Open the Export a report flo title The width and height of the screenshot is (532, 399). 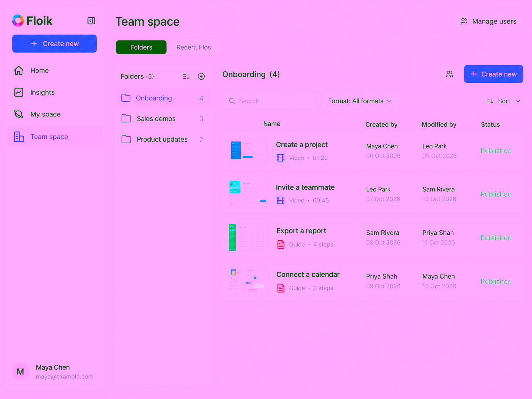coord(301,231)
